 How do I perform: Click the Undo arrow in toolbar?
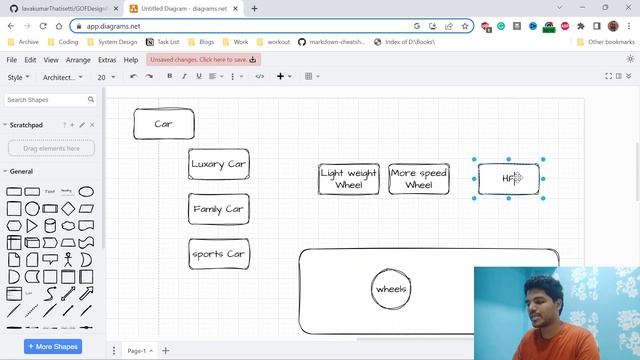[133, 76]
